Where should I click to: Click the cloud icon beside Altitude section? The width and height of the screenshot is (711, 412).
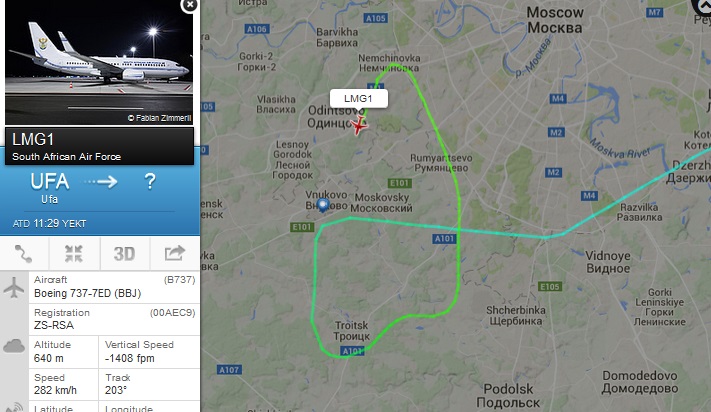tap(14, 346)
